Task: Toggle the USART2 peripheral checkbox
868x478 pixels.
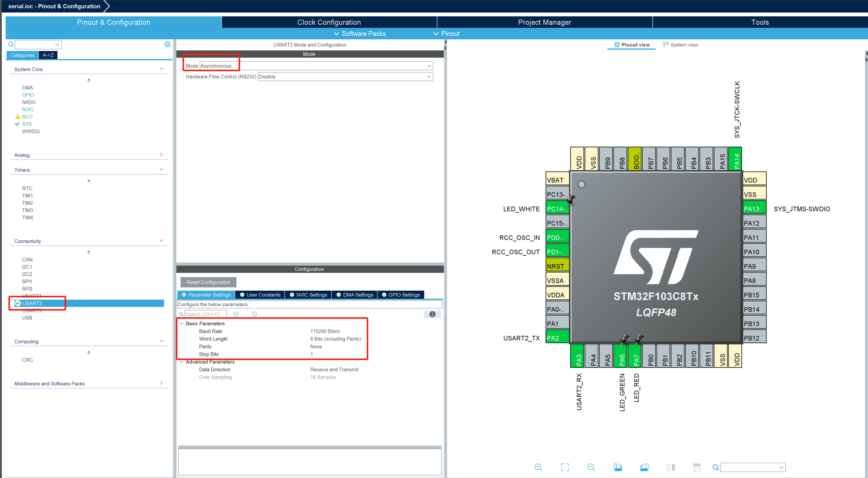Action: [18, 303]
